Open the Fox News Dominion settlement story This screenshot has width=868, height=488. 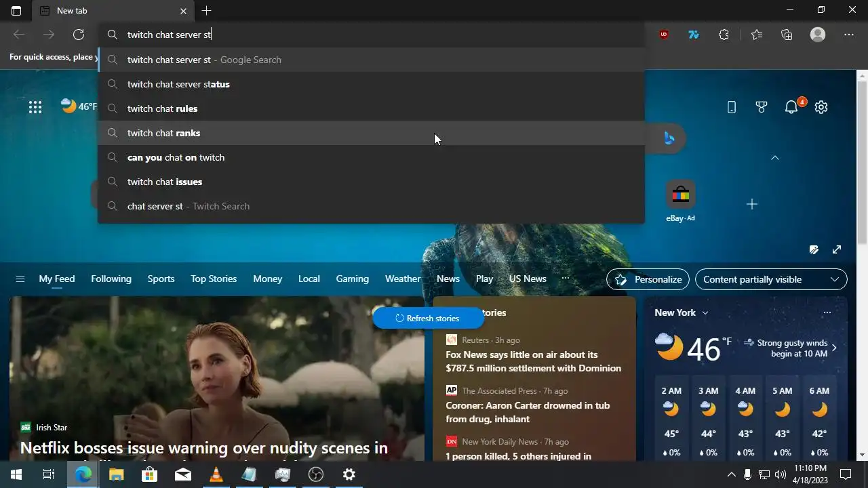pos(533,361)
